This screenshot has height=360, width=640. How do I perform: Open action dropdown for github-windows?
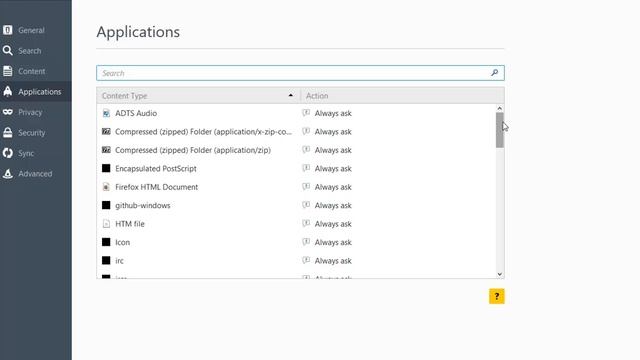[x=398, y=205]
